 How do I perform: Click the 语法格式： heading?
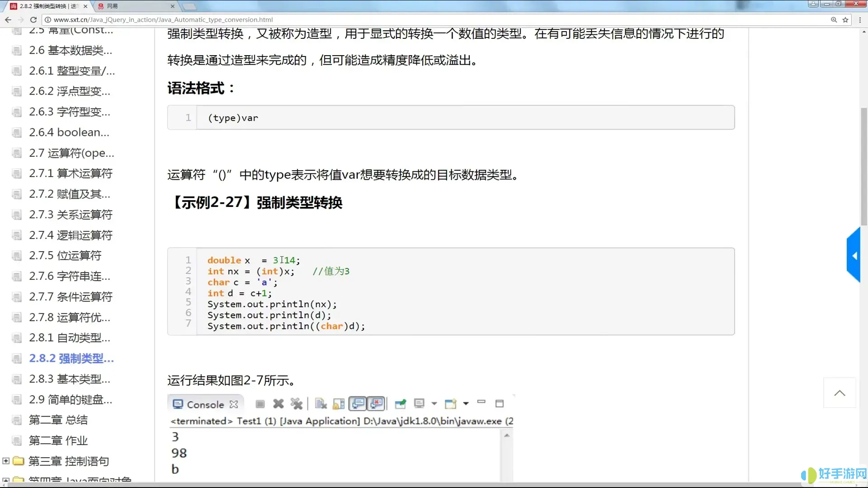(202, 89)
